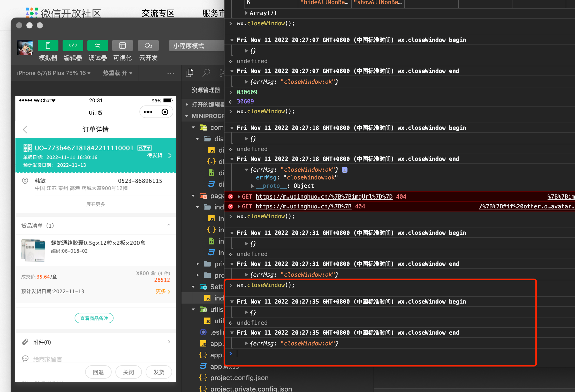Collapse the MINIPROGRAM tree section
Viewport: 575px width, 392px height.
click(x=187, y=116)
